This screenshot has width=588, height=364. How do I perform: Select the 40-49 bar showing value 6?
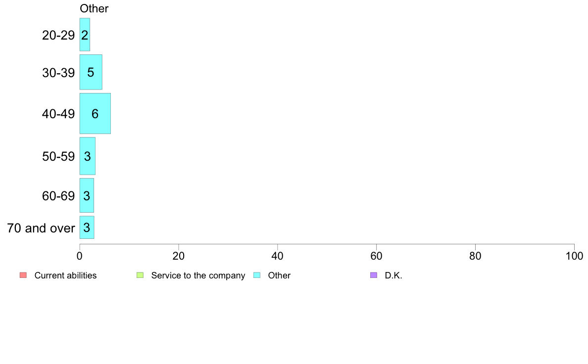click(95, 113)
